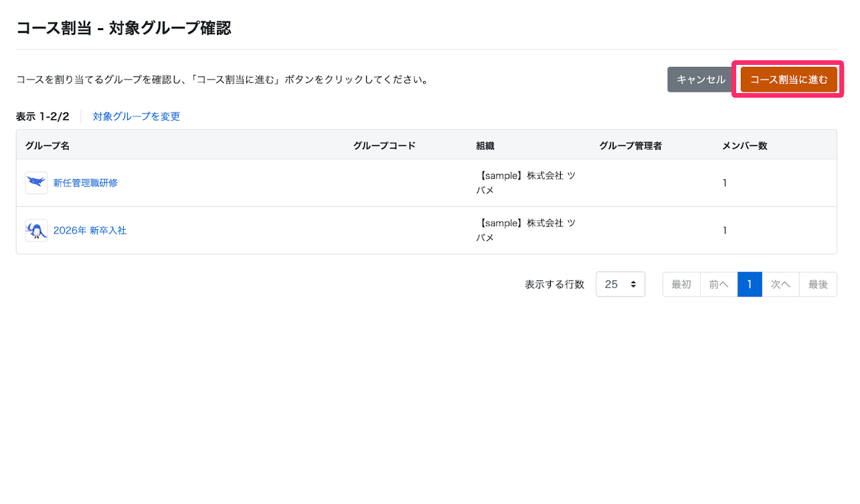The width and height of the screenshot is (860, 504).
Task: Click member count 1 in 2026年 新卒入社 row
Action: coord(725,230)
